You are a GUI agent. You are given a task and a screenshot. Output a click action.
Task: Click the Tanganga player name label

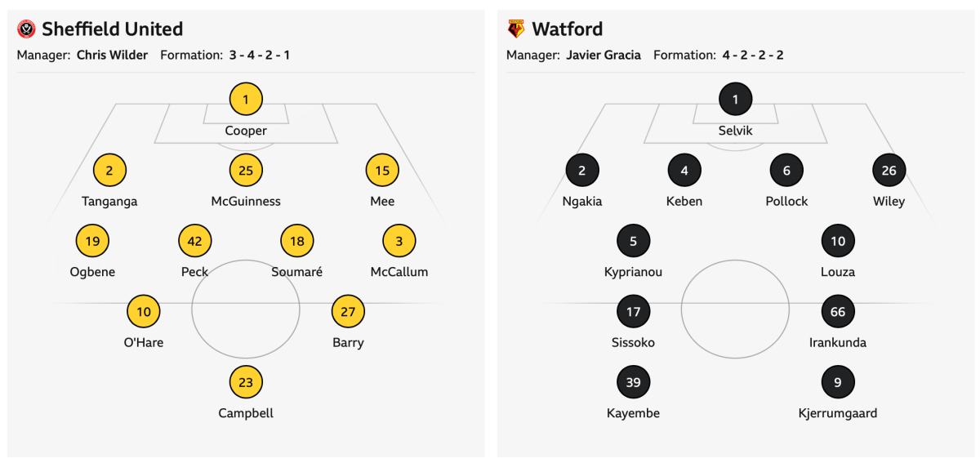pyautogui.click(x=109, y=202)
